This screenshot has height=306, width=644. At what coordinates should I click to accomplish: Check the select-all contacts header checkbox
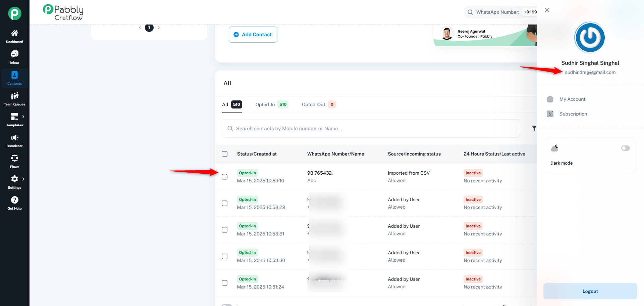225,154
